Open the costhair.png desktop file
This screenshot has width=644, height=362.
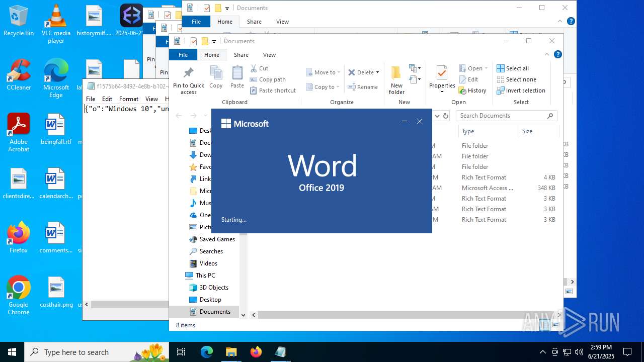[56, 292]
